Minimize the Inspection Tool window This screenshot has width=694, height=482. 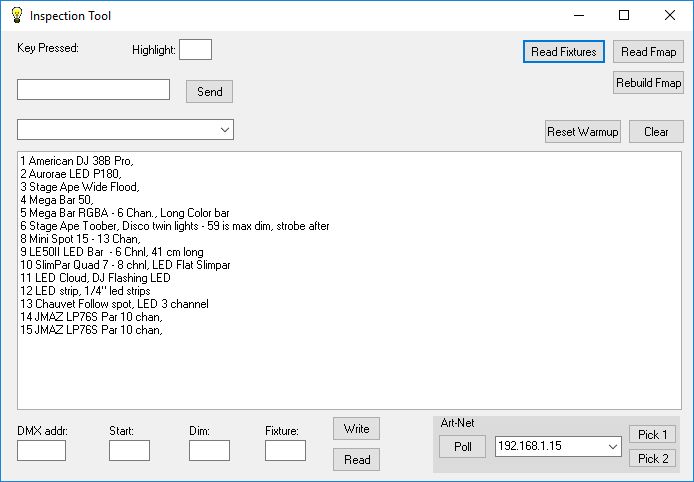click(579, 15)
